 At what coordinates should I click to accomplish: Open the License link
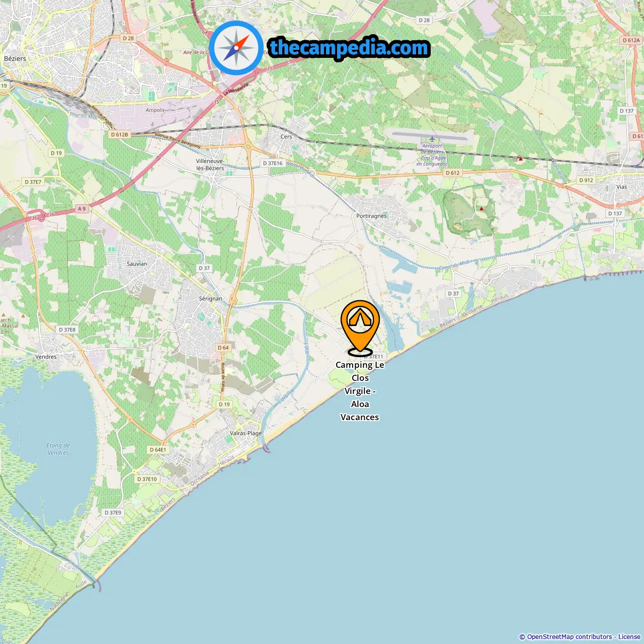pos(629,637)
